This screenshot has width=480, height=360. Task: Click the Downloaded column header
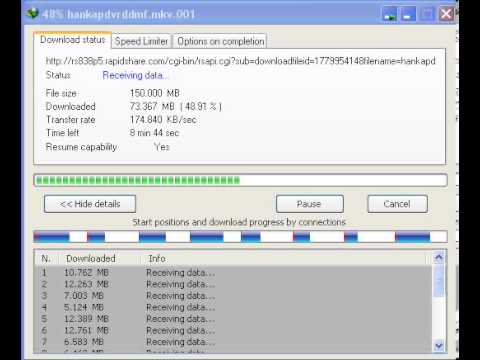click(100, 258)
